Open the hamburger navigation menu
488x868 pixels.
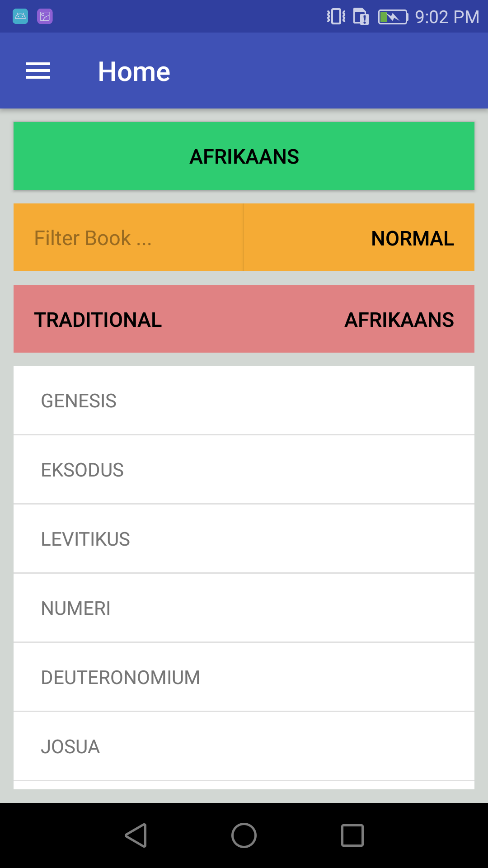[38, 71]
